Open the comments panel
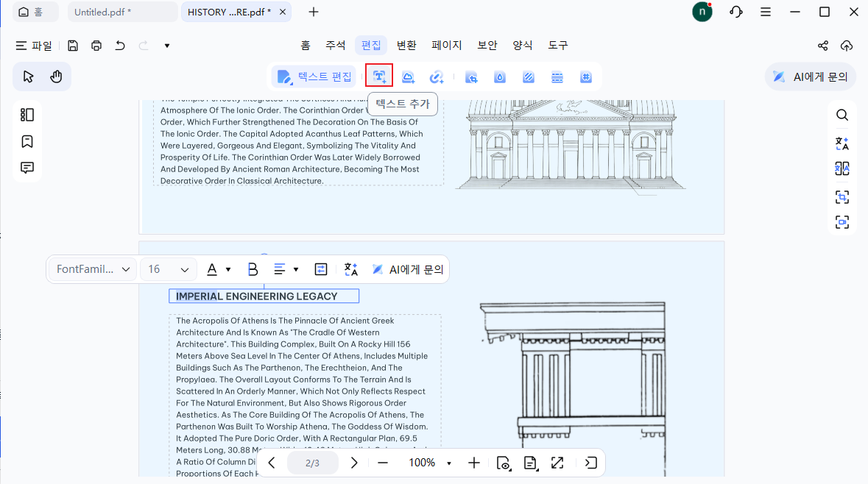 (27, 167)
